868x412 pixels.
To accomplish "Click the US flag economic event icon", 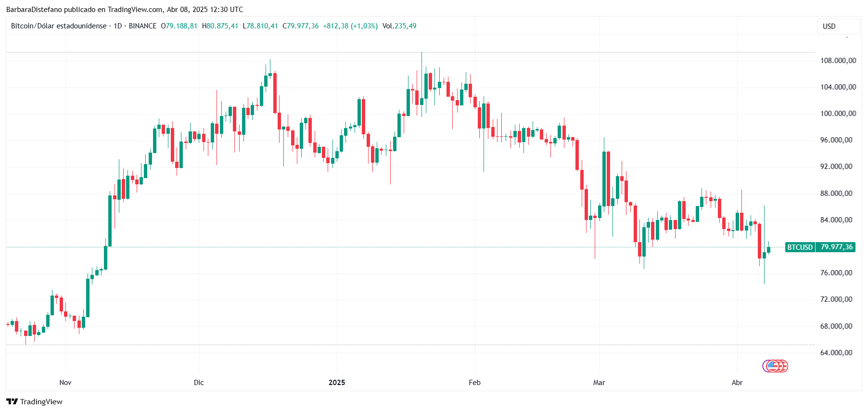I will (772, 366).
